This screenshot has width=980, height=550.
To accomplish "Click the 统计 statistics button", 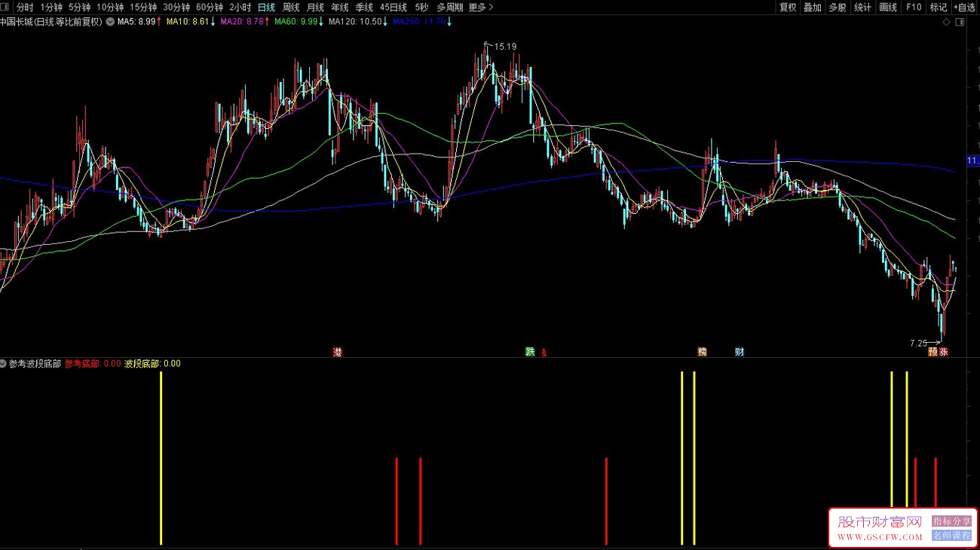I will tap(862, 8).
